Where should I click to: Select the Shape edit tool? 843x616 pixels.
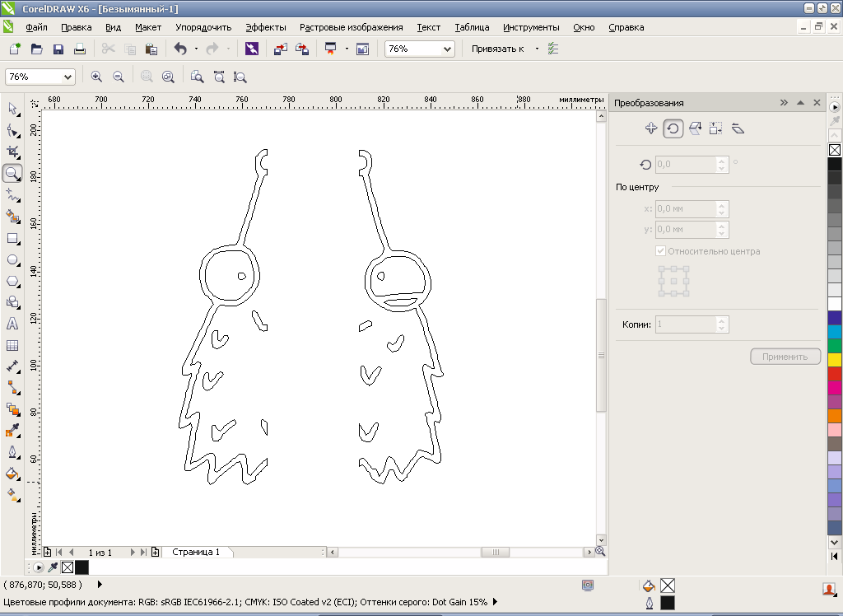(12, 131)
